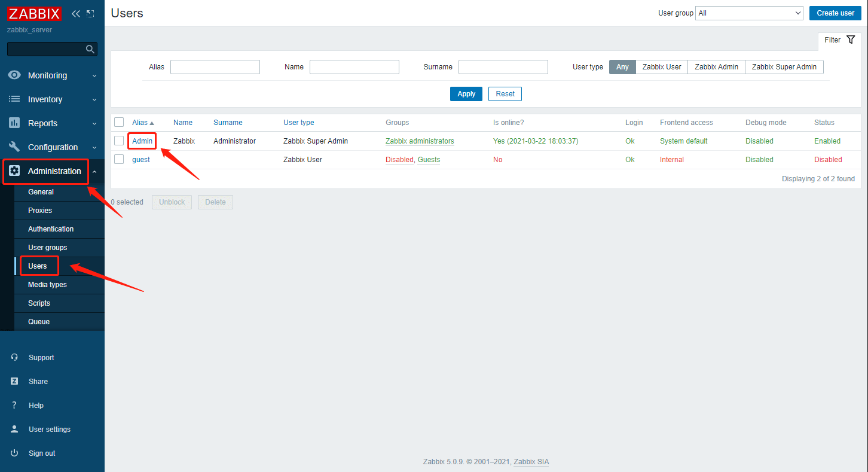The width and height of the screenshot is (868, 472).
Task: Select Zabbix Admin type filter
Action: click(x=716, y=67)
